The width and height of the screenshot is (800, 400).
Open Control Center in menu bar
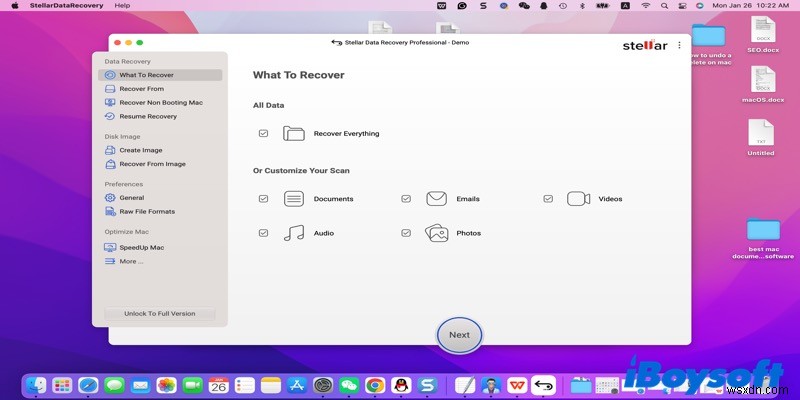682,6
